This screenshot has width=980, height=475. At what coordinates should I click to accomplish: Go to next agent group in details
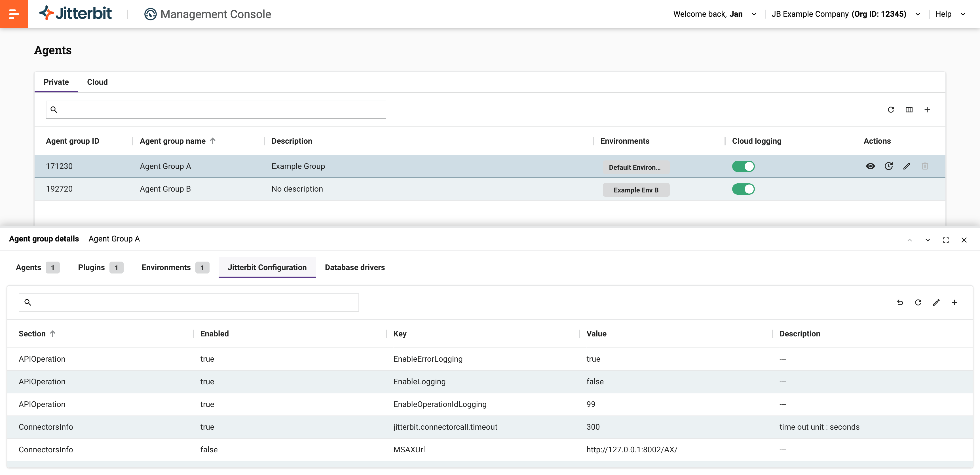[x=928, y=240]
